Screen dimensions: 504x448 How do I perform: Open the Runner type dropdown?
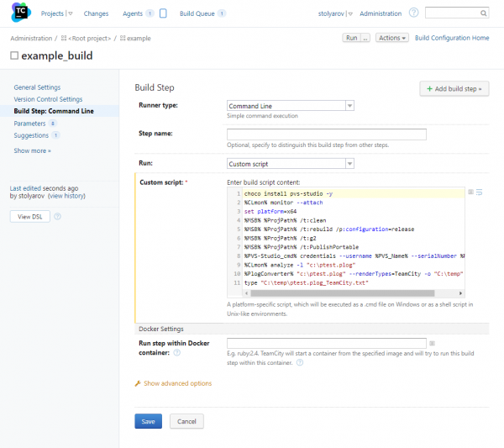coord(349,106)
